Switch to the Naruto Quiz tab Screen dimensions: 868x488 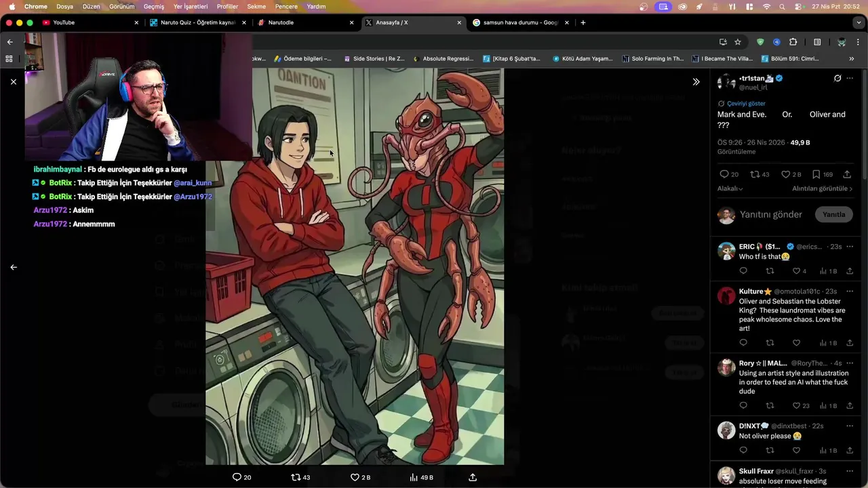click(198, 22)
